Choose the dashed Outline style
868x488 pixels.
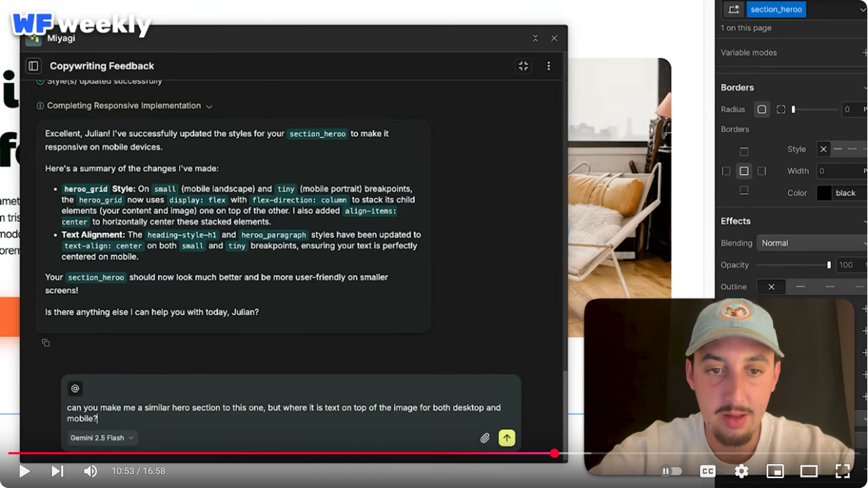pos(829,286)
